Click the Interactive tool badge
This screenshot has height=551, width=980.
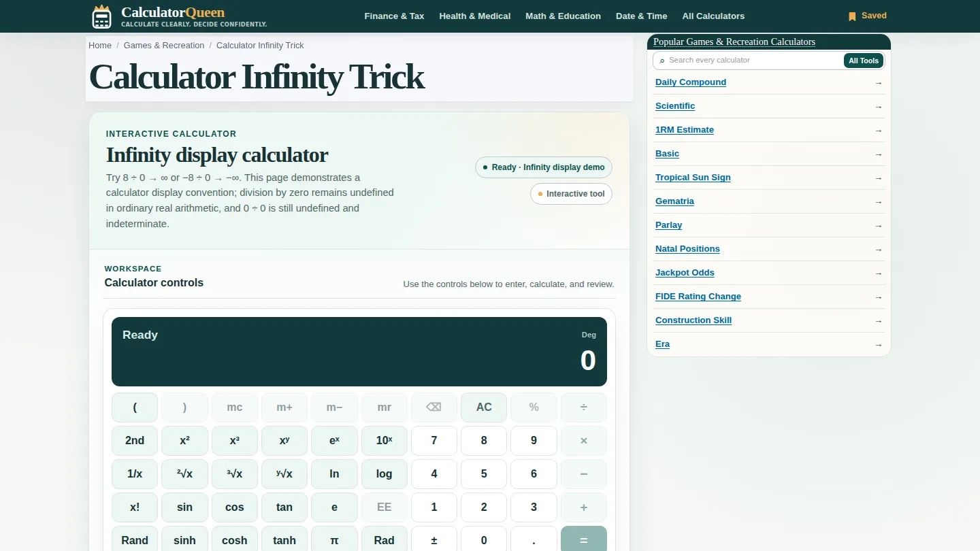(572, 194)
